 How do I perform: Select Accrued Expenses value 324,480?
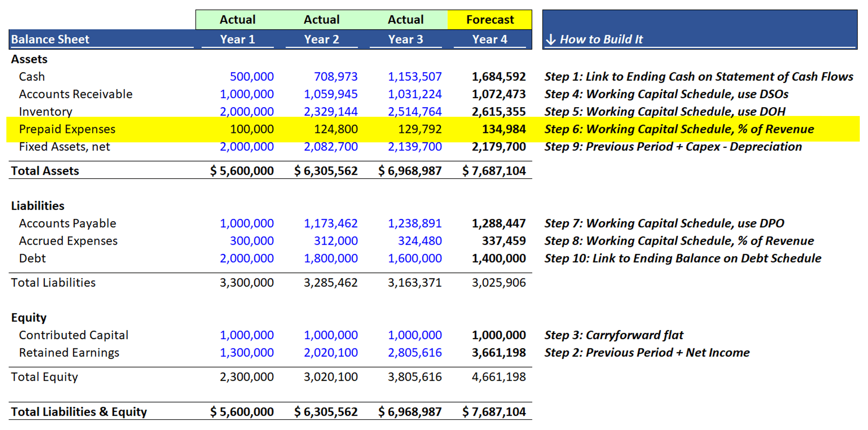pyautogui.click(x=420, y=241)
